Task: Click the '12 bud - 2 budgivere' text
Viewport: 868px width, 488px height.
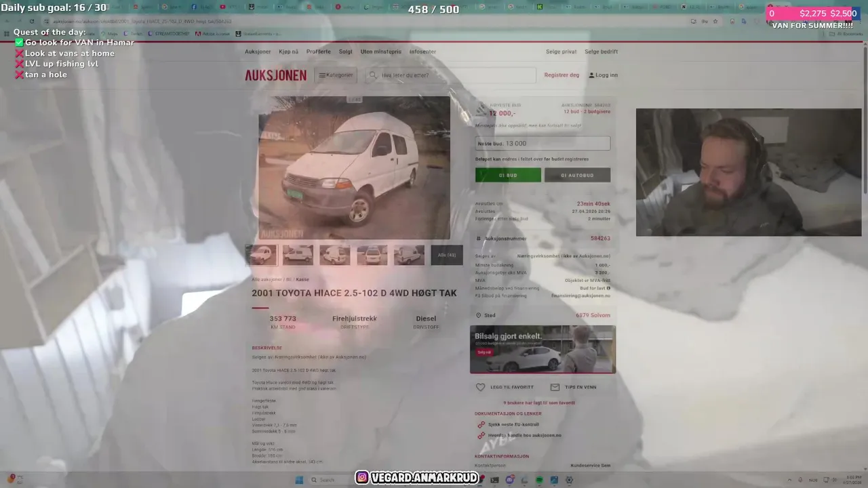Action: tap(587, 111)
